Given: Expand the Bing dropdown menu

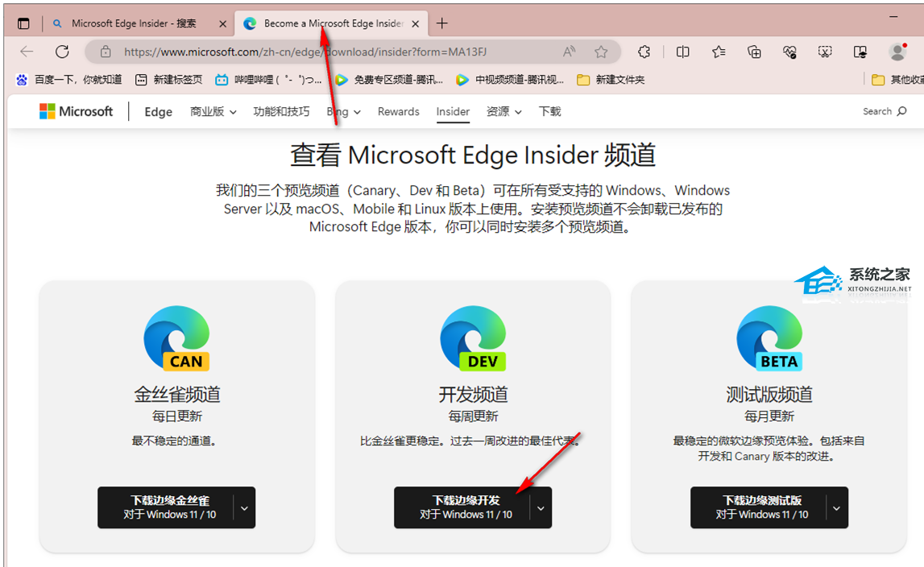Looking at the screenshot, I should tap(343, 111).
